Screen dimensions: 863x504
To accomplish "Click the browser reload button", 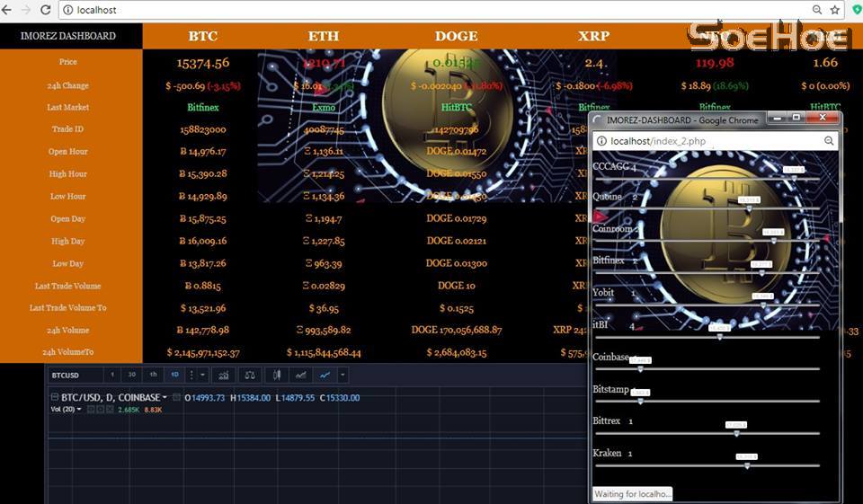I will click(45, 10).
